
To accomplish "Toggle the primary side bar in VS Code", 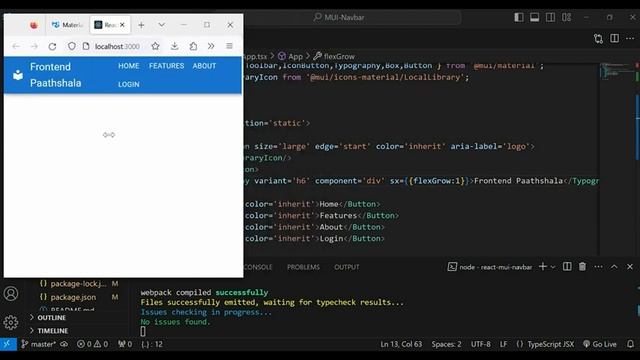I will (519, 17).
